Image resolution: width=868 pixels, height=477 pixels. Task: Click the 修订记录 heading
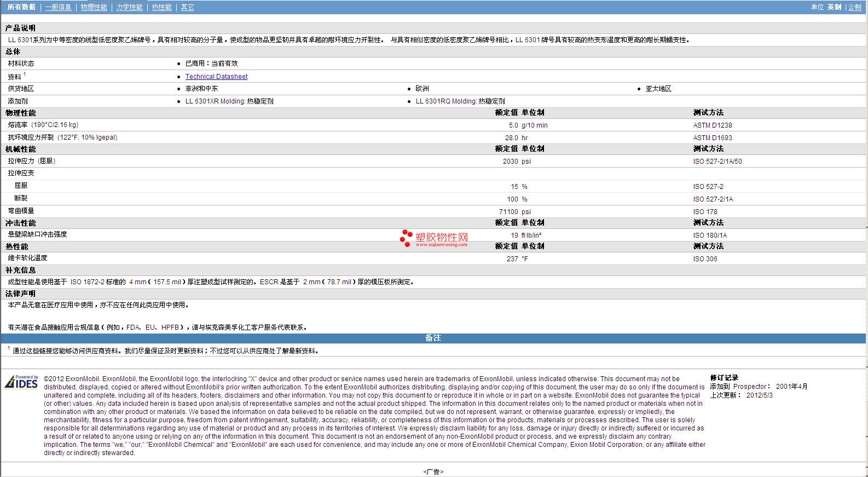pyautogui.click(x=724, y=378)
